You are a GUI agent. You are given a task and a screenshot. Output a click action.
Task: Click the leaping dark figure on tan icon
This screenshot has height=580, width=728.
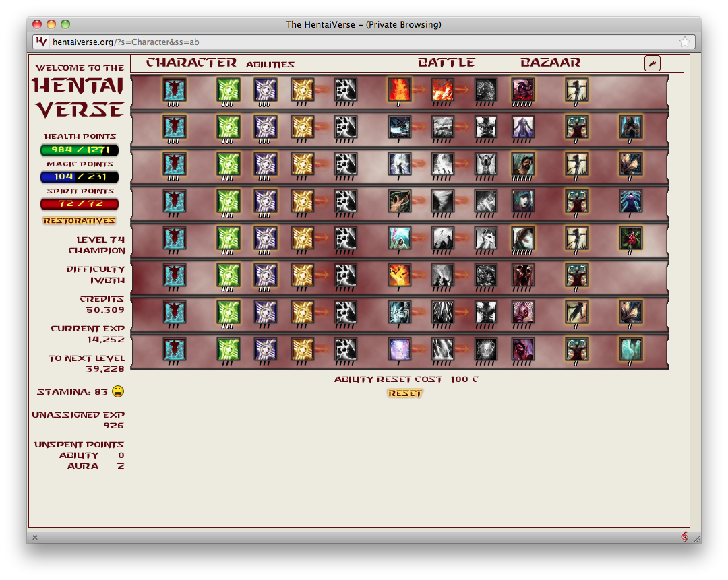[576, 313]
